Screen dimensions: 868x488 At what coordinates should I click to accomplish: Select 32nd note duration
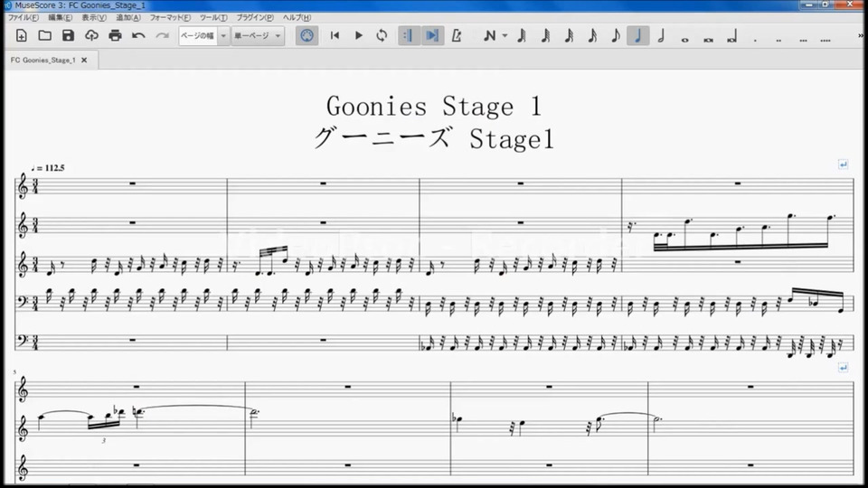[569, 36]
